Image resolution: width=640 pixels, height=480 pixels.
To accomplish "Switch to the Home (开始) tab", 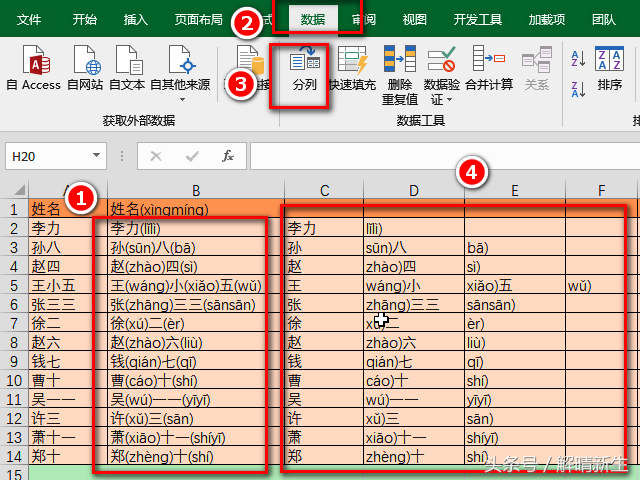I will pos(84,19).
